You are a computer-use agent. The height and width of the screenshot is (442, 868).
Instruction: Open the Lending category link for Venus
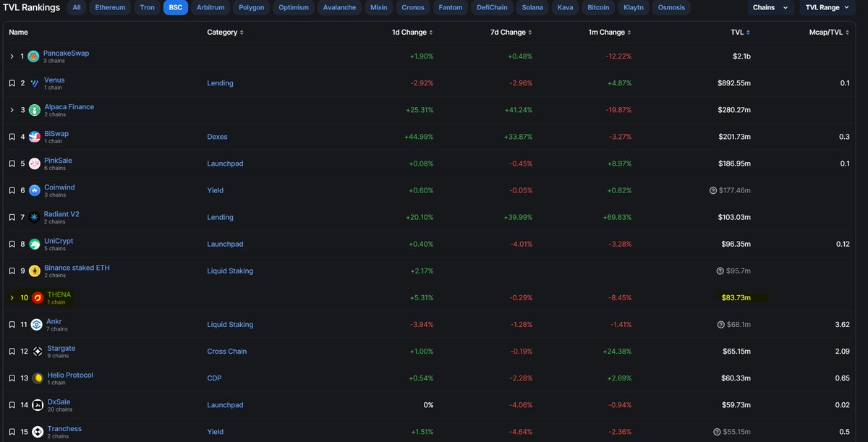tap(220, 83)
